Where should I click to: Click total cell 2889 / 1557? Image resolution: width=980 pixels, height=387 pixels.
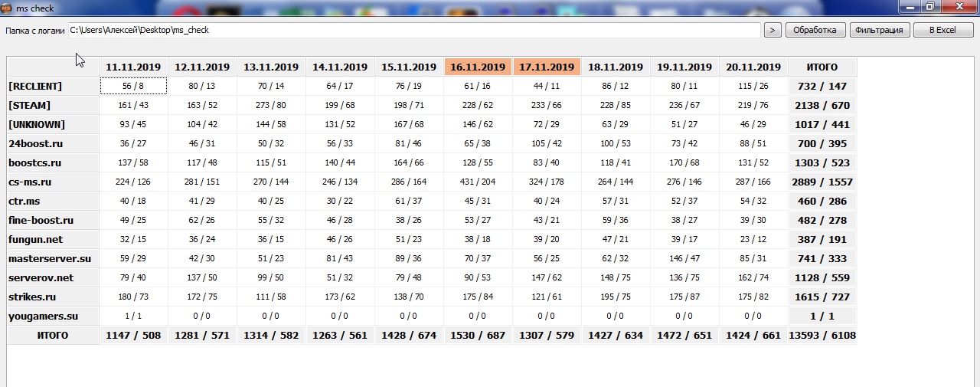[x=822, y=182]
